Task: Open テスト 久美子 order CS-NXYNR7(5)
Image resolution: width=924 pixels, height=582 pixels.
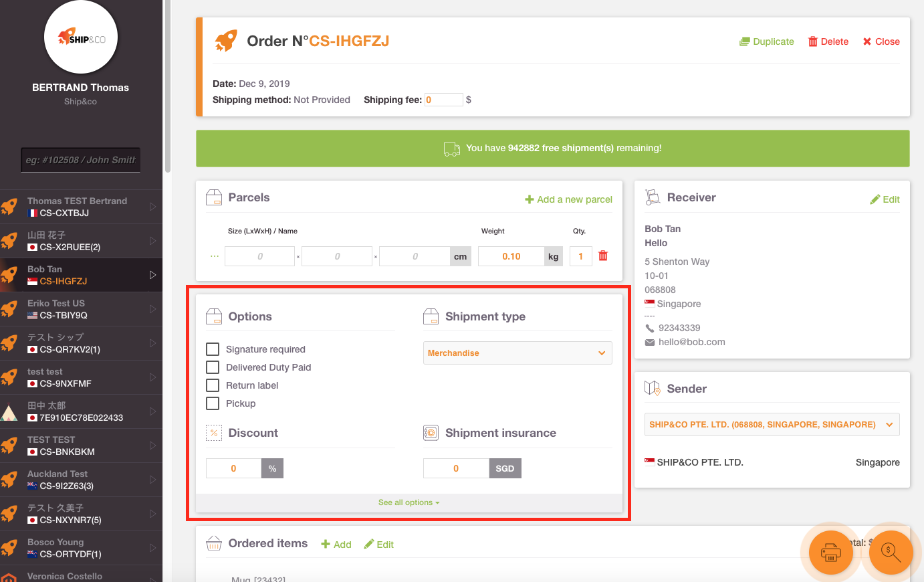Action: click(x=81, y=514)
